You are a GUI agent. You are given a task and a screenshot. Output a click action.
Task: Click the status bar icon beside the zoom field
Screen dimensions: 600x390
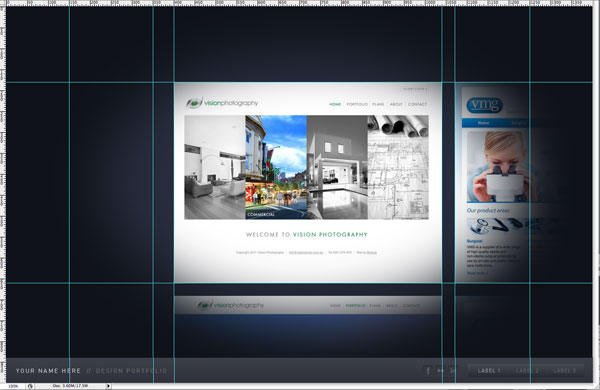click(30, 386)
